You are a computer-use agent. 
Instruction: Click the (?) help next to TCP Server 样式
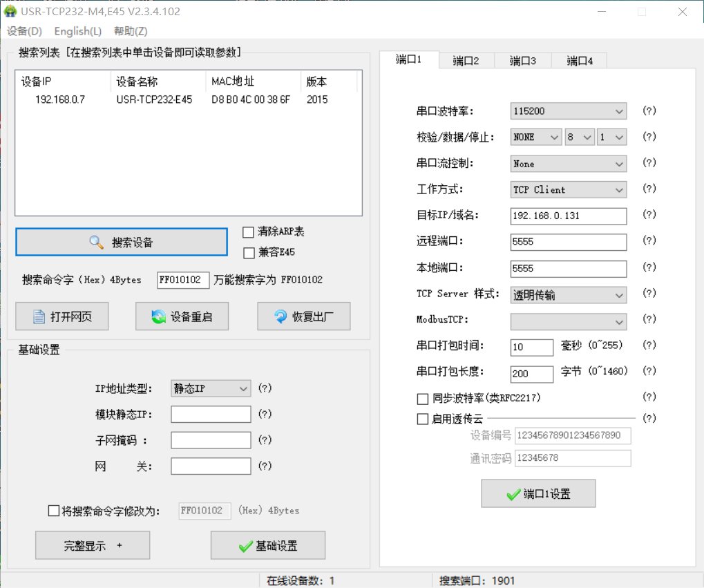[x=649, y=293]
